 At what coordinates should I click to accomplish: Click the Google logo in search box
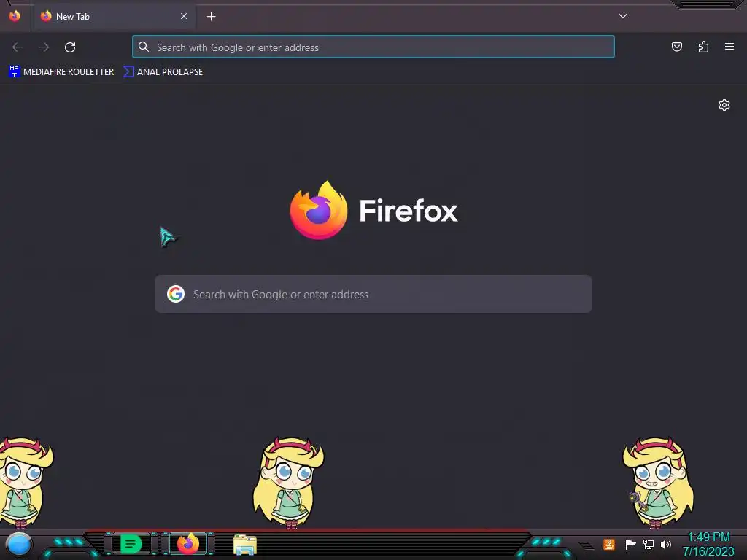(x=176, y=294)
